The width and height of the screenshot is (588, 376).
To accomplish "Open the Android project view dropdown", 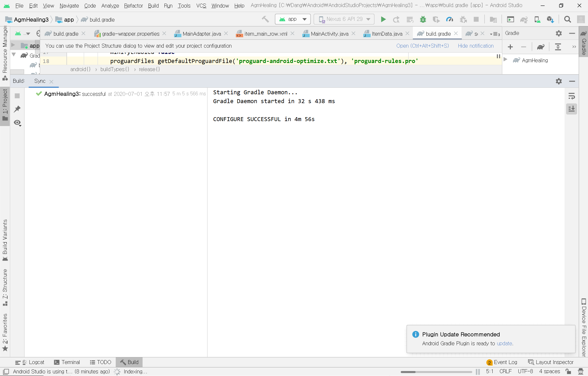I will [23, 34].
